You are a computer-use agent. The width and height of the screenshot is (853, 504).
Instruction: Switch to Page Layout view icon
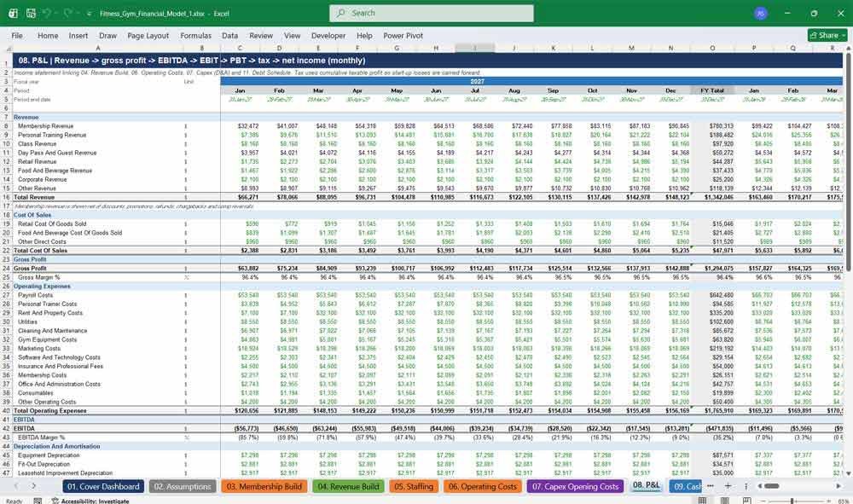(x=724, y=501)
